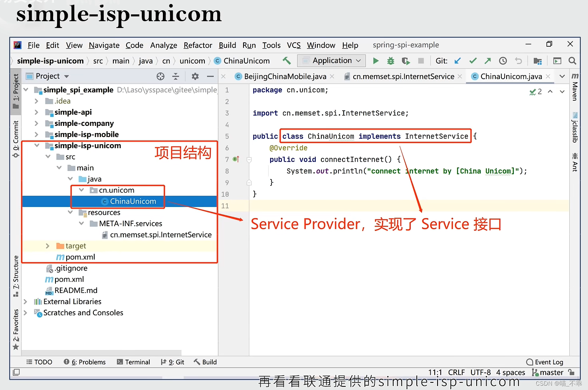Rollback changes with undo arrow icon
The image size is (588, 390).
tap(518, 61)
